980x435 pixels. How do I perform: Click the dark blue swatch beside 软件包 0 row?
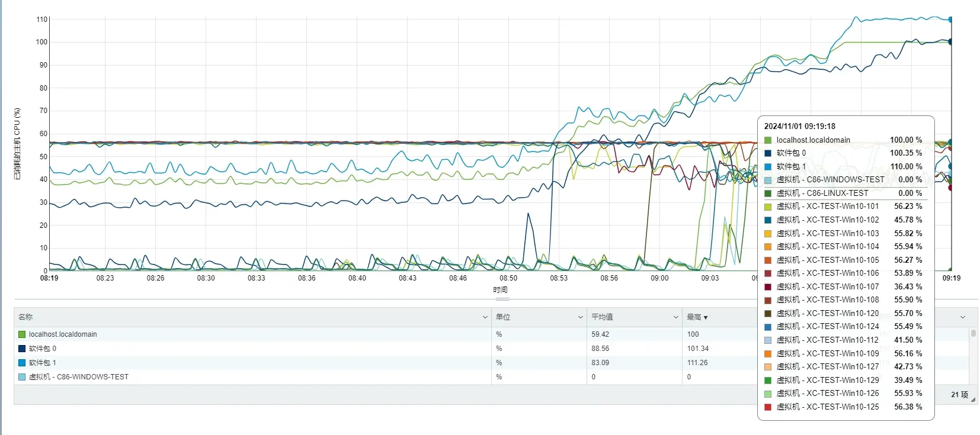(22, 349)
